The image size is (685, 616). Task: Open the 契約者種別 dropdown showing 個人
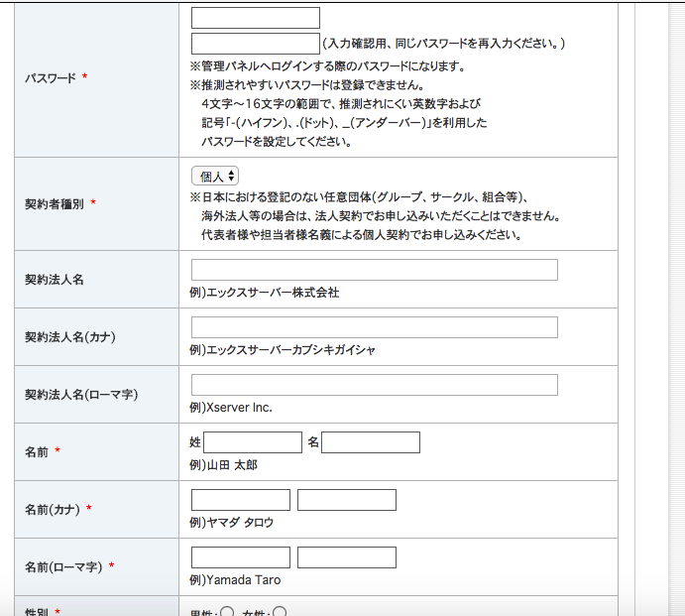pos(215,177)
